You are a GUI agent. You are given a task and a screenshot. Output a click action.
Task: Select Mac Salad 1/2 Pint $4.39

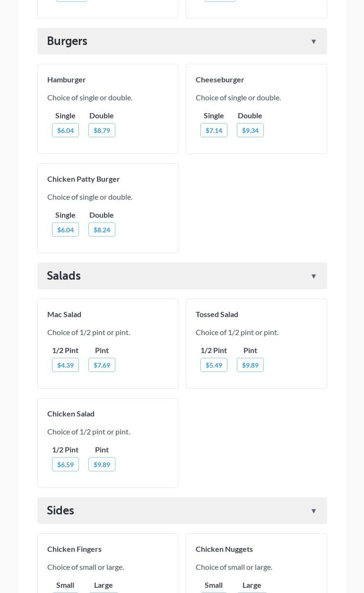pos(65,365)
